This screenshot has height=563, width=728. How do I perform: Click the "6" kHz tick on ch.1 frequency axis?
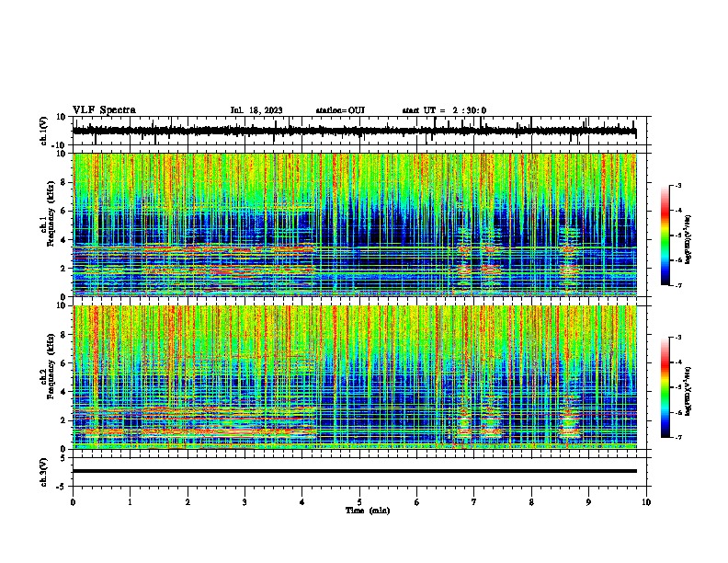coord(64,211)
